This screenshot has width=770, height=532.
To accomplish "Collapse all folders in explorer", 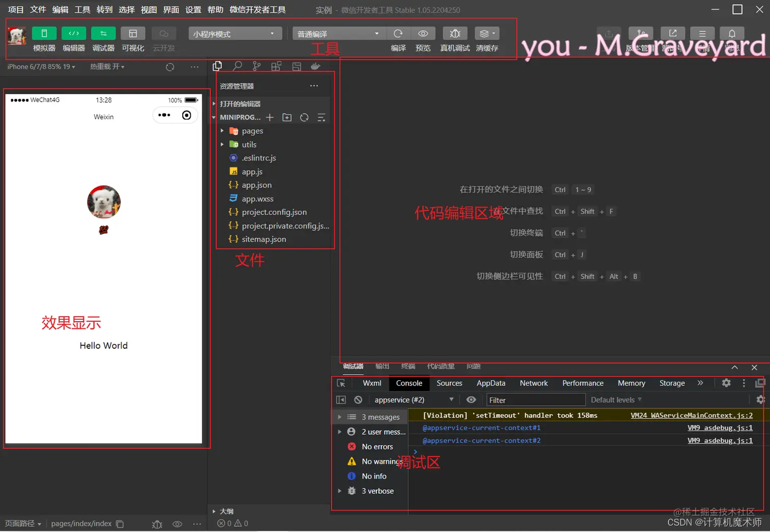I will tap(321, 118).
